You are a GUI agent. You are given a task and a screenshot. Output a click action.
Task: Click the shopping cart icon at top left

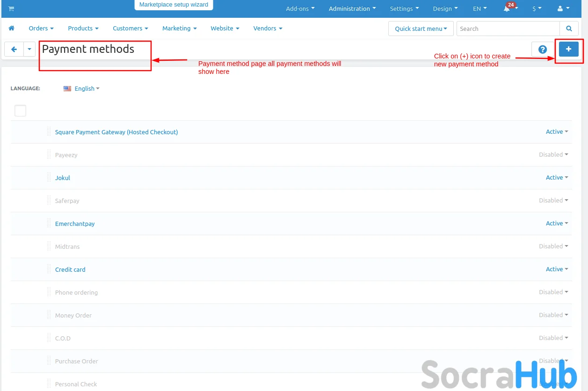[11, 9]
